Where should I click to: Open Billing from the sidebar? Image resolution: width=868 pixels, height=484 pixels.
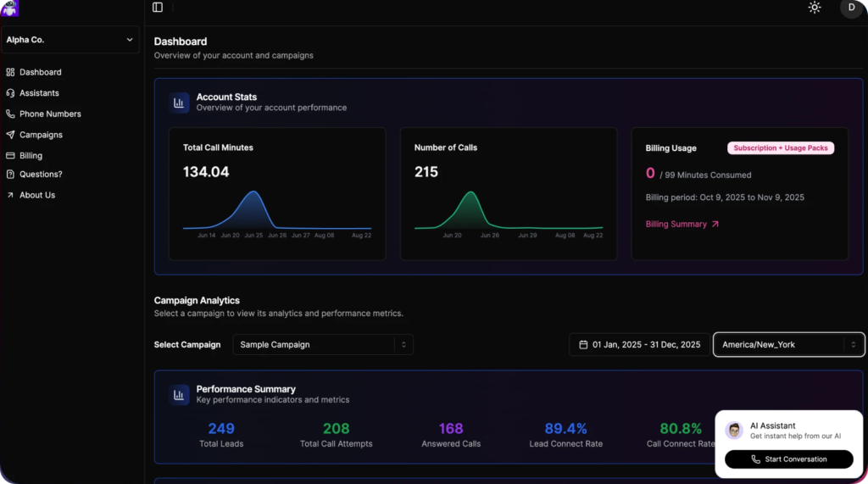tap(31, 156)
